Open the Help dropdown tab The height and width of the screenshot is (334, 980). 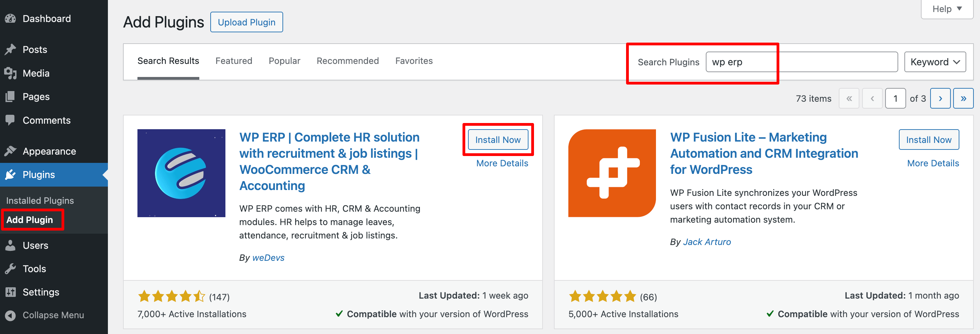[947, 9]
